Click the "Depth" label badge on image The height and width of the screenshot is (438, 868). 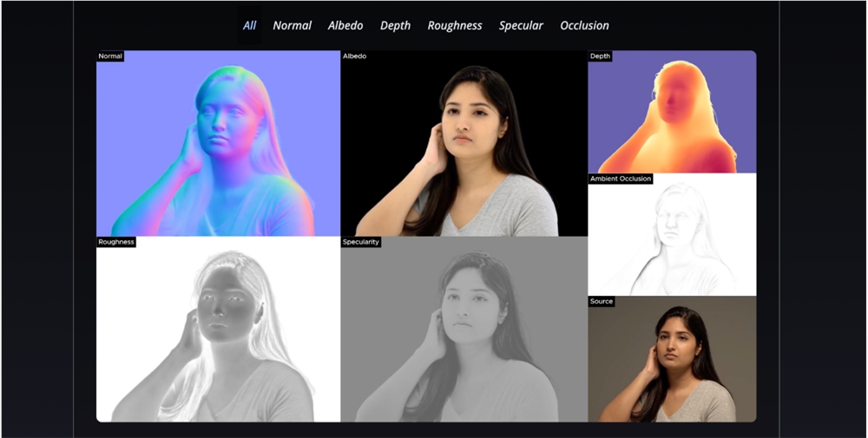pos(600,56)
